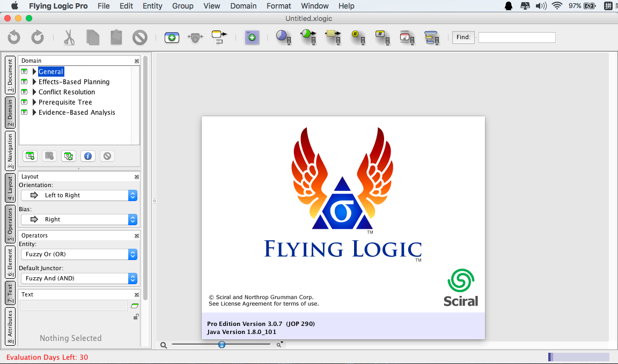The height and width of the screenshot is (364, 618).
Task: Click inside the Find search field
Action: 517,38
